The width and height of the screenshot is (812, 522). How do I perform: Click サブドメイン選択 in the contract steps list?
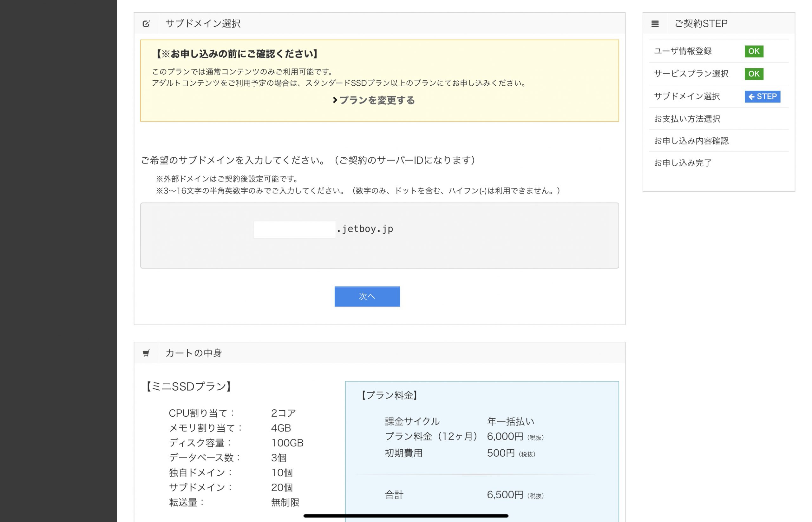[x=687, y=96]
